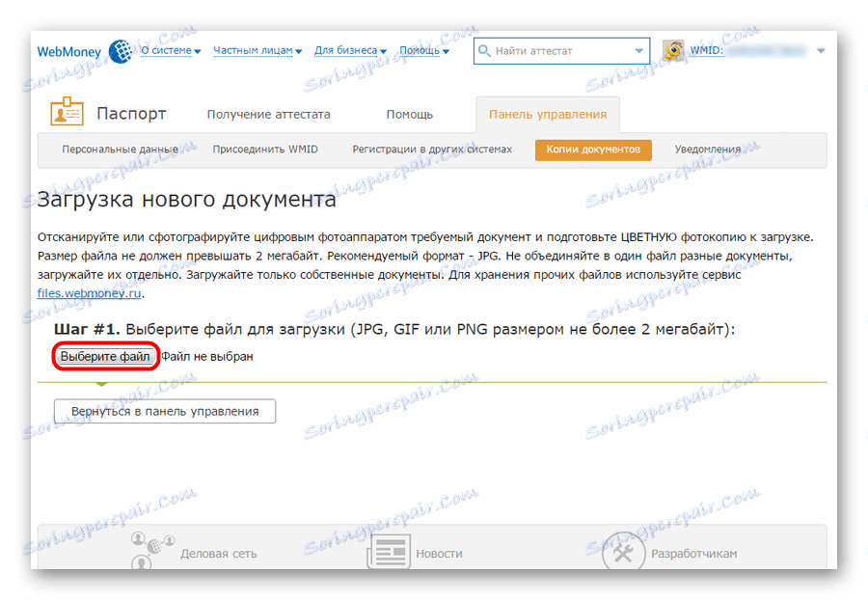Expand the WMID account dropdown arrow
Image resolution: width=868 pixels, height=600 pixels.
(x=821, y=51)
